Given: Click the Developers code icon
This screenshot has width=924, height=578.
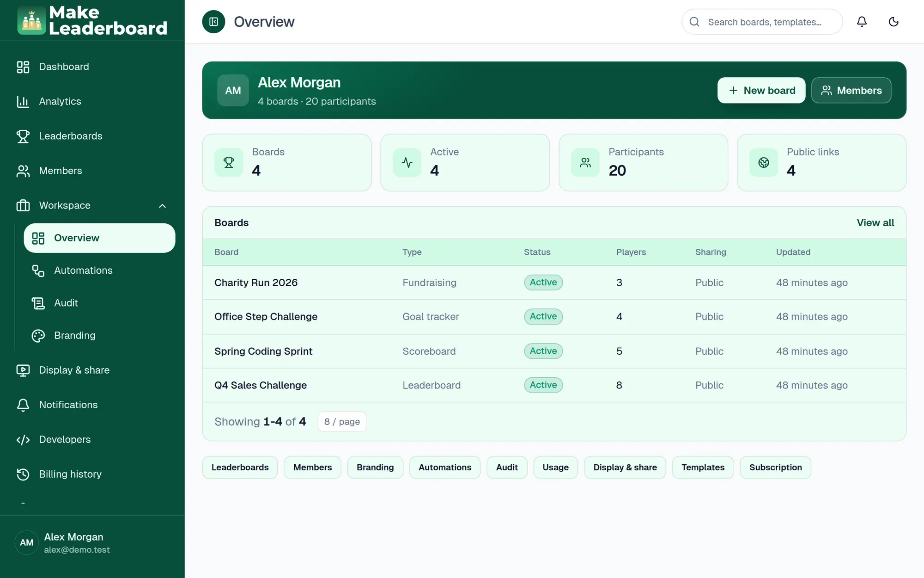Looking at the screenshot, I should [x=23, y=440].
